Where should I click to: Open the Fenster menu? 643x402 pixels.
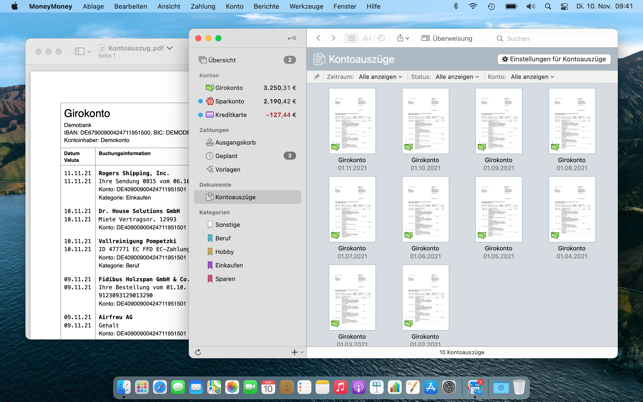click(x=344, y=6)
